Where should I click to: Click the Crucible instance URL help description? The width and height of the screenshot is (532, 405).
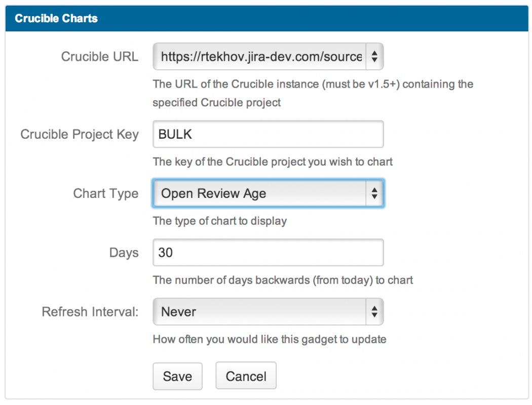pyautogui.click(x=313, y=93)
